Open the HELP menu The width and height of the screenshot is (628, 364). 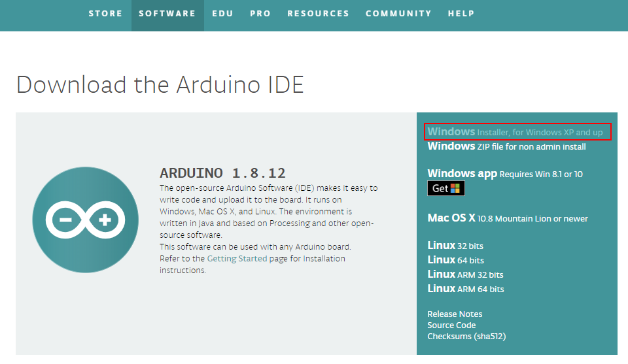click(x=461, y=14)
